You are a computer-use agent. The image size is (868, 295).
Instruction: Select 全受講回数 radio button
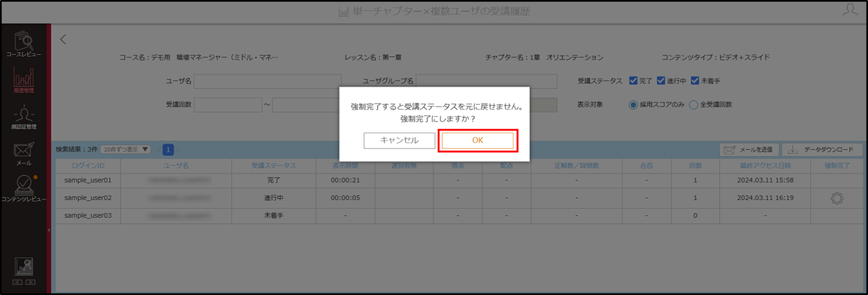(693, 105)
